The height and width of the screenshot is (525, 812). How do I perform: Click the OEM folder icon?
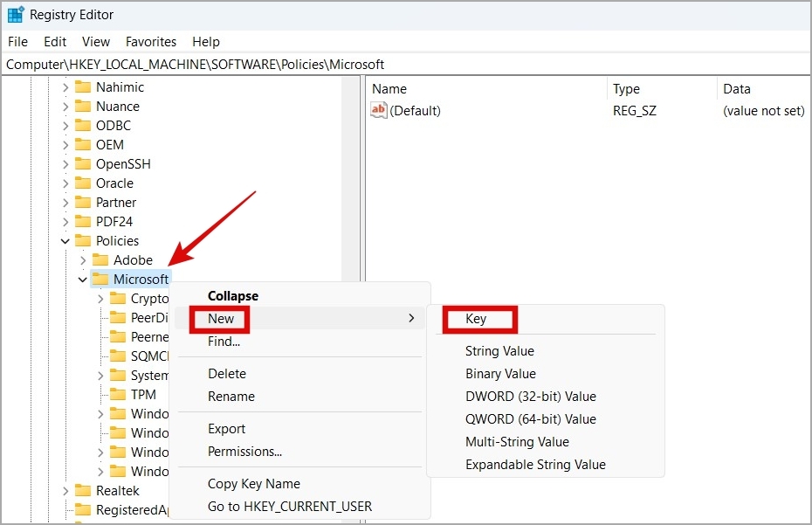click(x=83, y=144)
